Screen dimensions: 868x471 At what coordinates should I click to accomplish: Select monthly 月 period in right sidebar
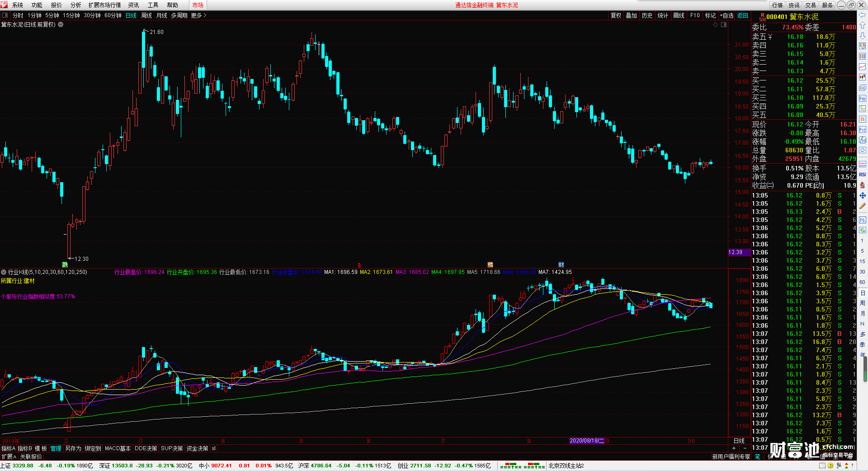click(863, 313)
